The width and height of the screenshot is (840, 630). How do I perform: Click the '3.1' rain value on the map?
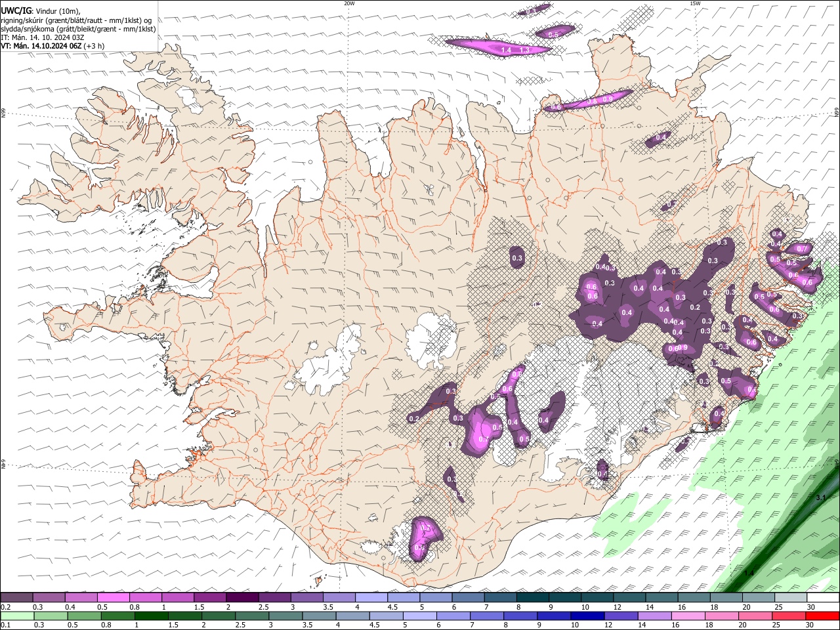click(821, 498)
